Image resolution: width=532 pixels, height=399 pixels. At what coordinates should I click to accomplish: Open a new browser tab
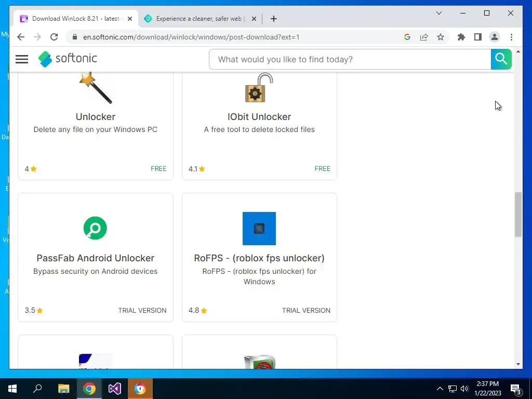pyautogui.click(x=274, y=19)
